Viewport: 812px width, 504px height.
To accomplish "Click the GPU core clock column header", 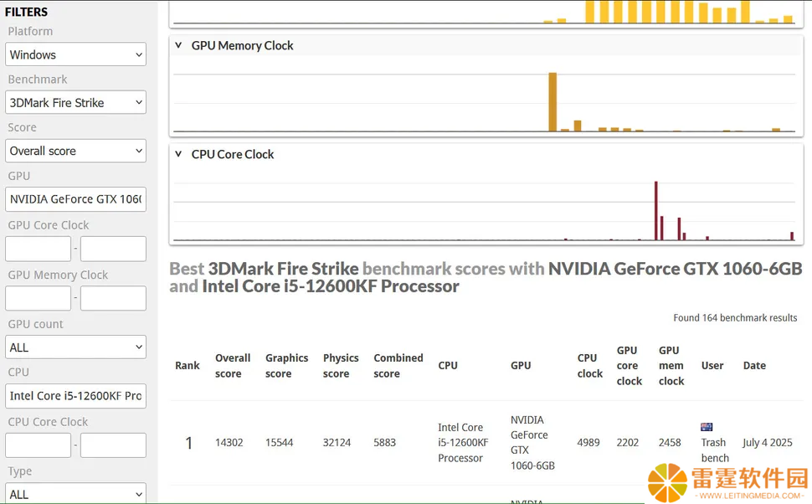I will (x=630, y=366).
